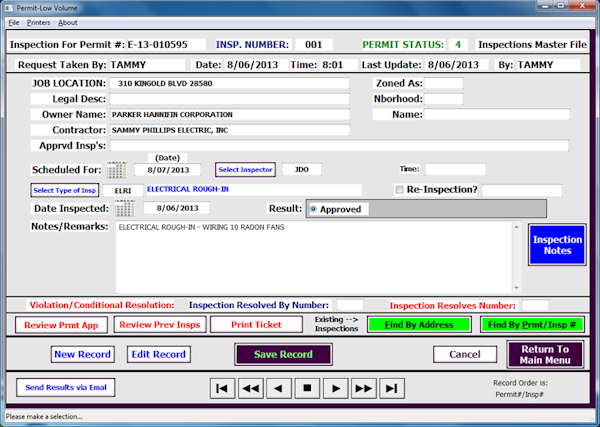Click the inspector code field JDO
Screen dimensions: 600x427
(x=302, y=169)
